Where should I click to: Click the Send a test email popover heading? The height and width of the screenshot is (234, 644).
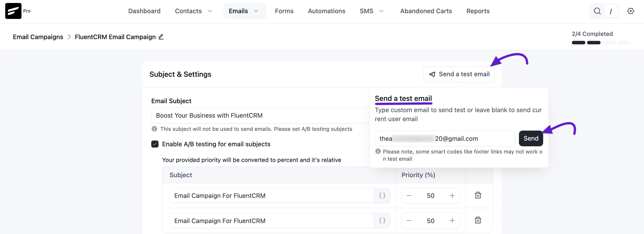[403, 98]
